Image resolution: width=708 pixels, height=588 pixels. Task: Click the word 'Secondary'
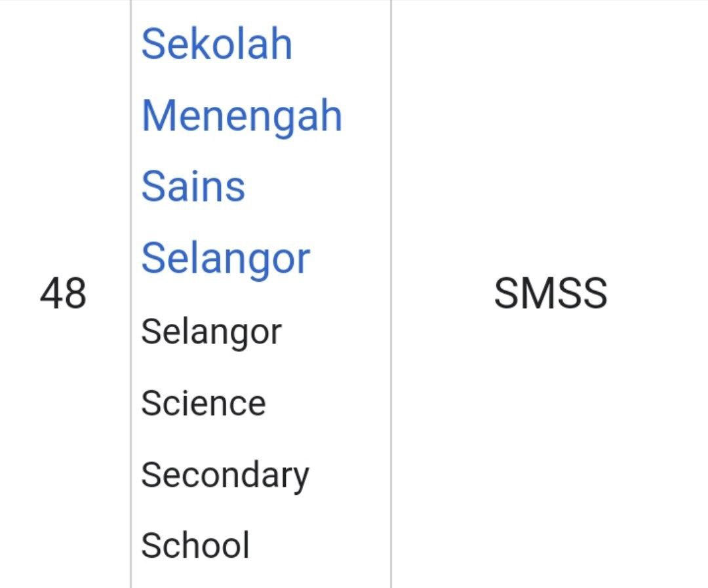(x=224, y=475)
